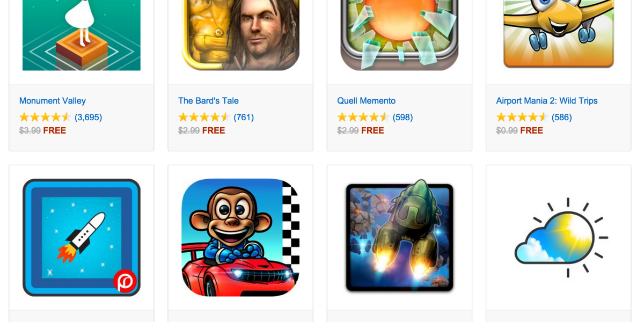The image size is (644, 322).
Task: Follow The Bard's Tale title link
Action: [208, 101]
